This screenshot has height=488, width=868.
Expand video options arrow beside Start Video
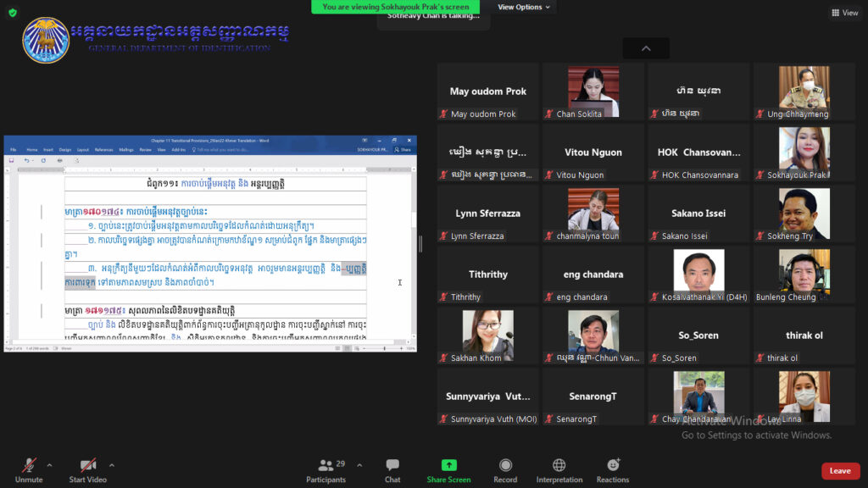tap(112, 465)
